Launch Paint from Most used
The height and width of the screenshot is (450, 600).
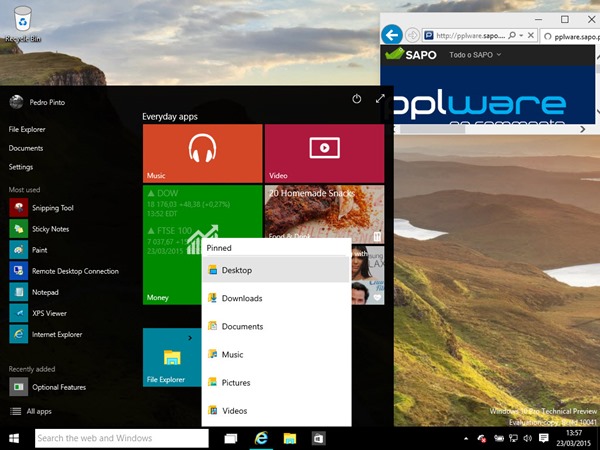(28, 250)
